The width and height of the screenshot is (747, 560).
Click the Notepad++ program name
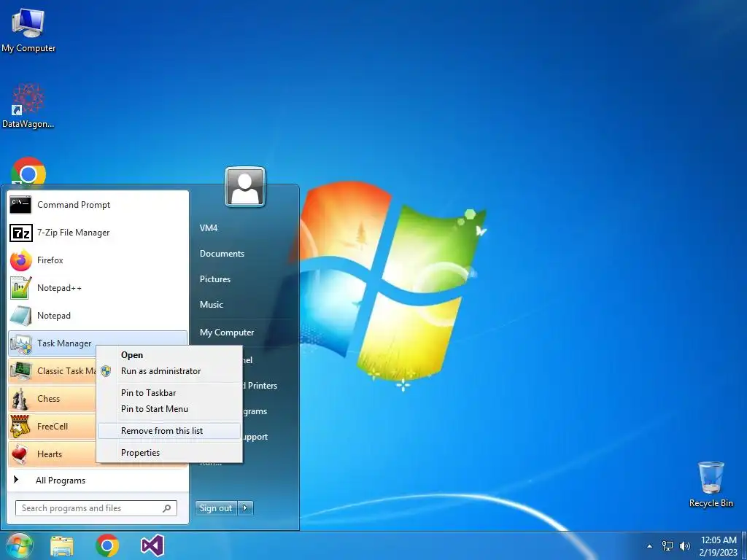pyautogui.click(x=60, y=288)
